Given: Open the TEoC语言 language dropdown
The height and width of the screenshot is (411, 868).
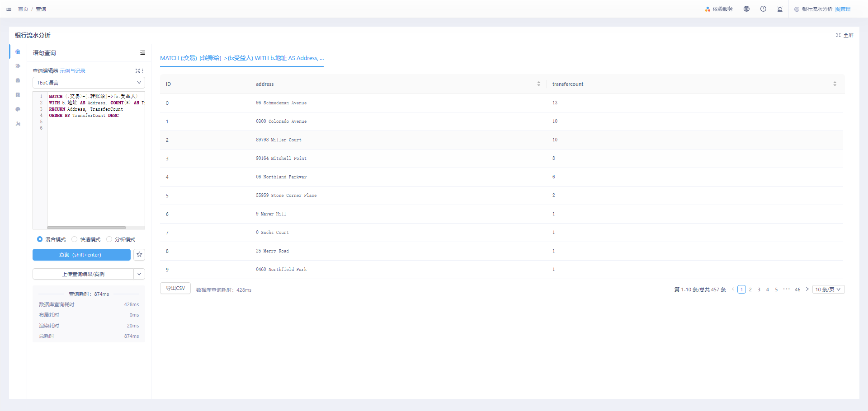Looking at the screenshot, I should coord(89,83).
